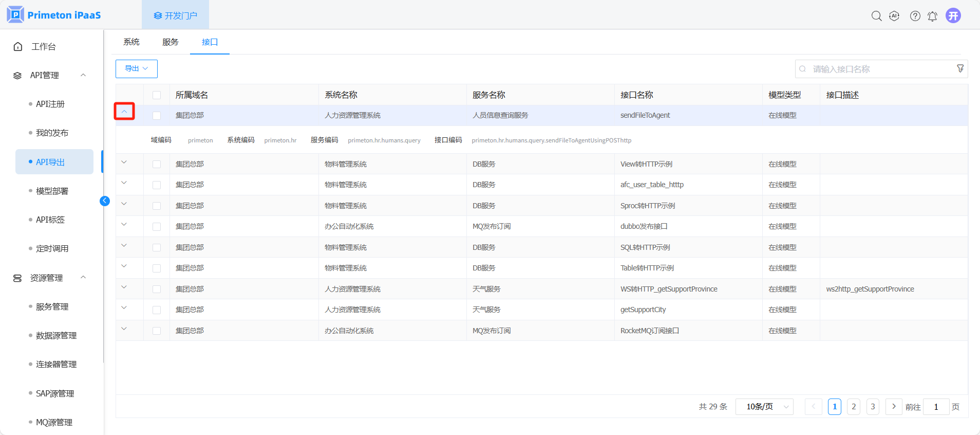The image size is (980, 435).
Task: Open the help question mark icon
Action: coord(915,16)
